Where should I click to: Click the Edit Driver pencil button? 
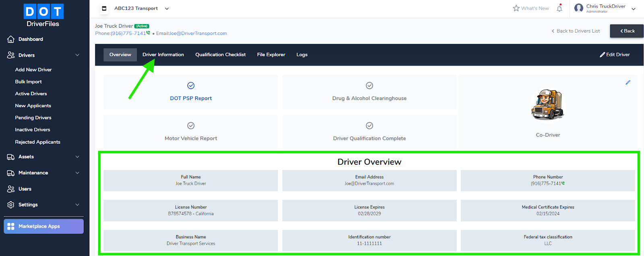(x=615, y=55)
